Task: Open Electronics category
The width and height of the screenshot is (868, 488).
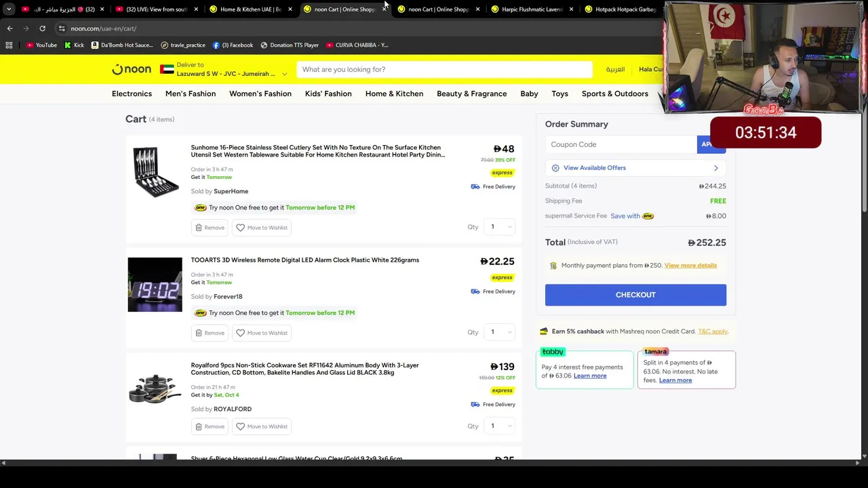Action: [x=132, y=94]
